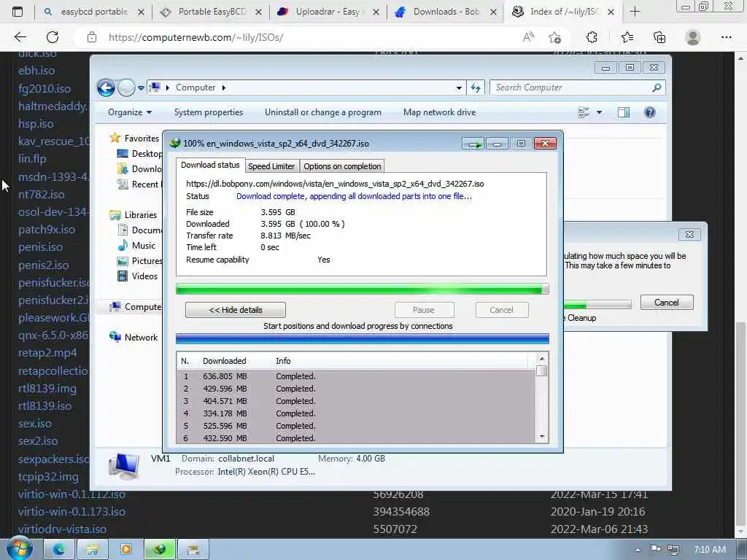Image resolution: width=747 pixels, height=560 pixels.
Task: Click Map network drive
Action: point(439,112)
